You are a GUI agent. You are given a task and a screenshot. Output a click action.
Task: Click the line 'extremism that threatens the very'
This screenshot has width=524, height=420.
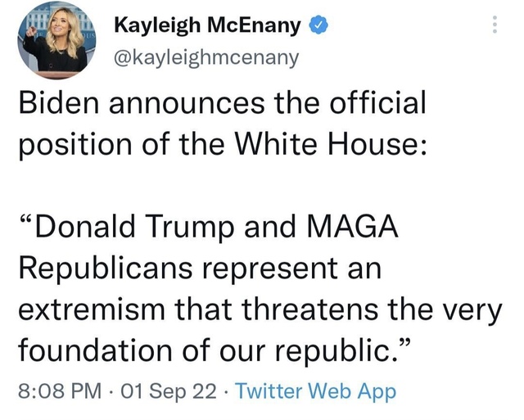(260, 309)
